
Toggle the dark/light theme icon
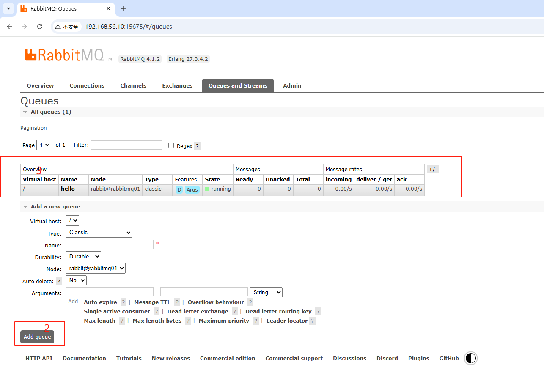tap(470, 359)
